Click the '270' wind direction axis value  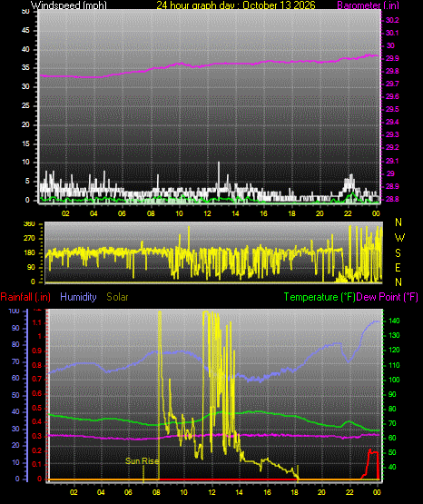(x=29, y=239)
